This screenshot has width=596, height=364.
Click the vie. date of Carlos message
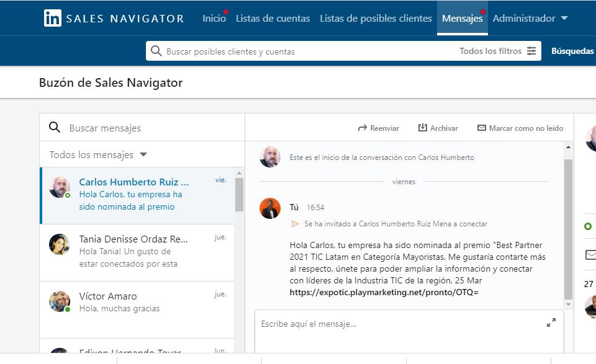[221, 180]
